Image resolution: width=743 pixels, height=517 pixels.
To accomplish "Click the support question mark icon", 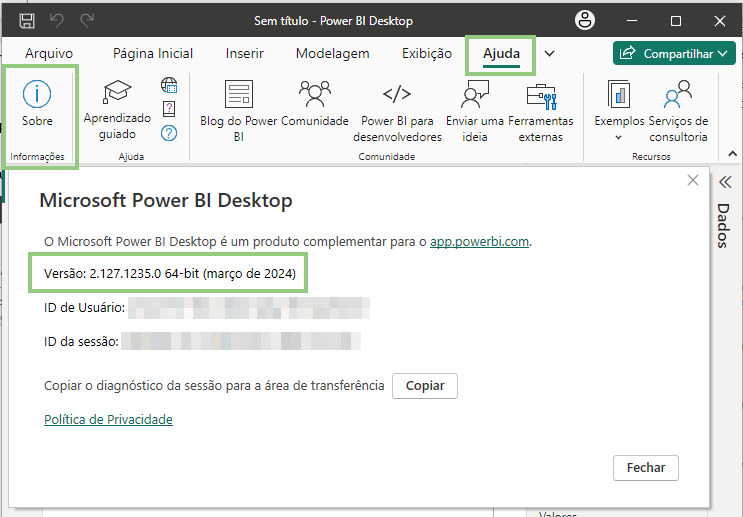I will 169,133.
